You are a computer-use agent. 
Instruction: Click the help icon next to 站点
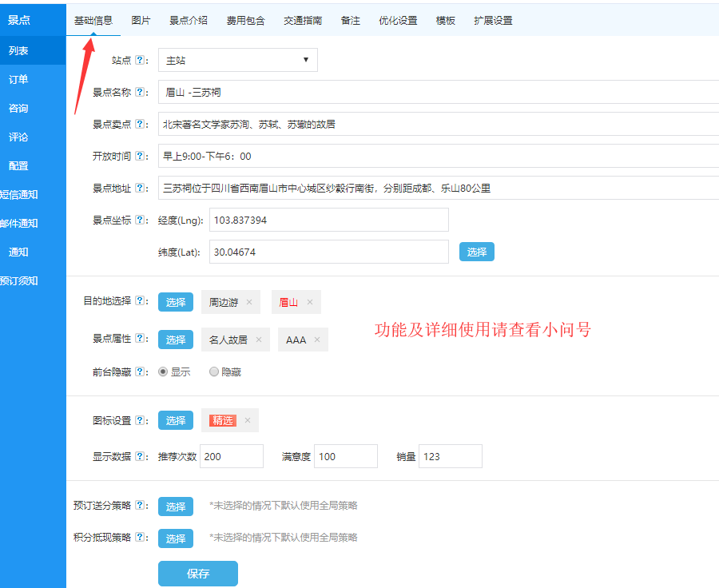pyautogui.click(x=140, y=61)
